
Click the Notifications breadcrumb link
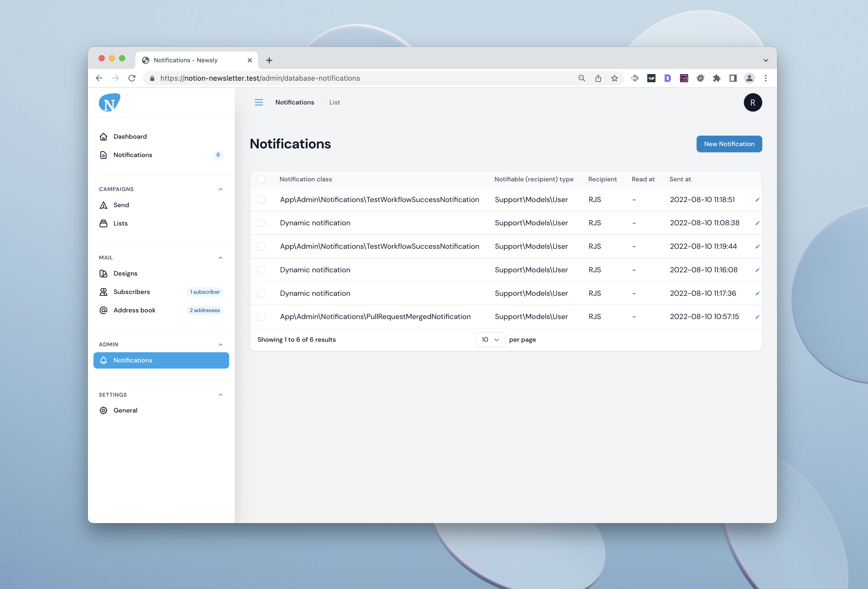tap(294, 102)
